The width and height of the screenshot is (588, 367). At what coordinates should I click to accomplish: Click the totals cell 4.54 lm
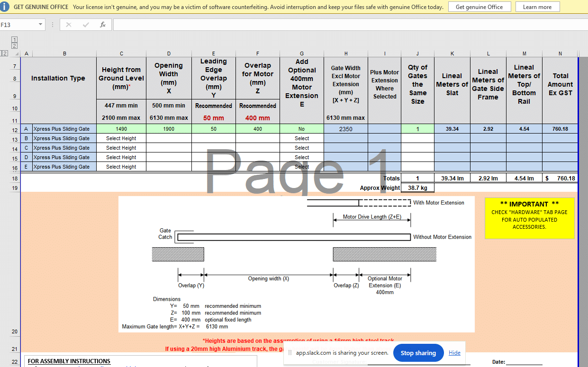[524, 179]
